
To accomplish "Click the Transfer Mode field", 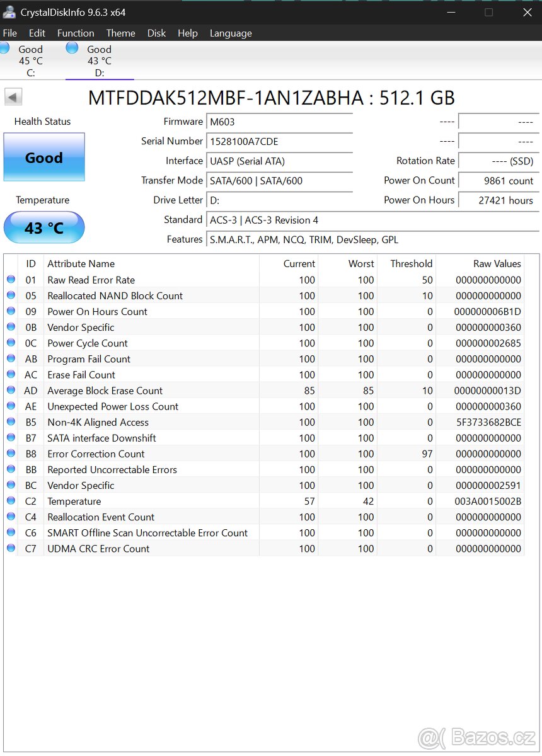I will point(280,180).
